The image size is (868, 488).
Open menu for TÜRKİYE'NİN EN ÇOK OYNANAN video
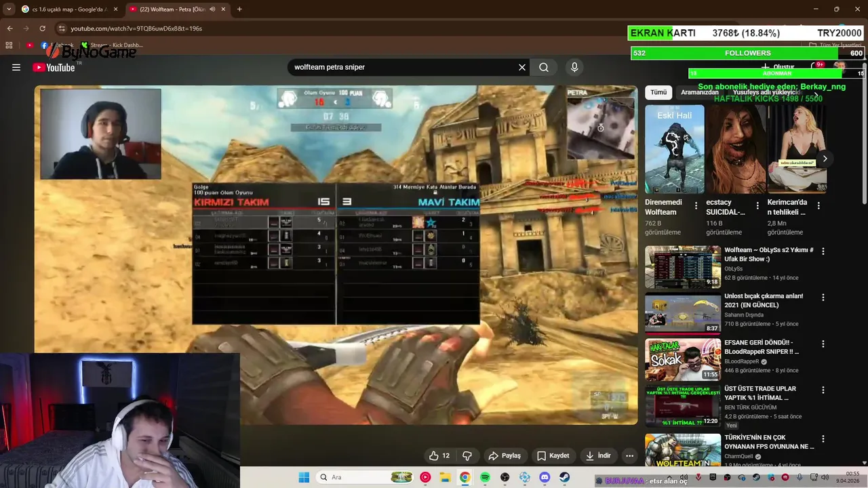click(823, 441)
